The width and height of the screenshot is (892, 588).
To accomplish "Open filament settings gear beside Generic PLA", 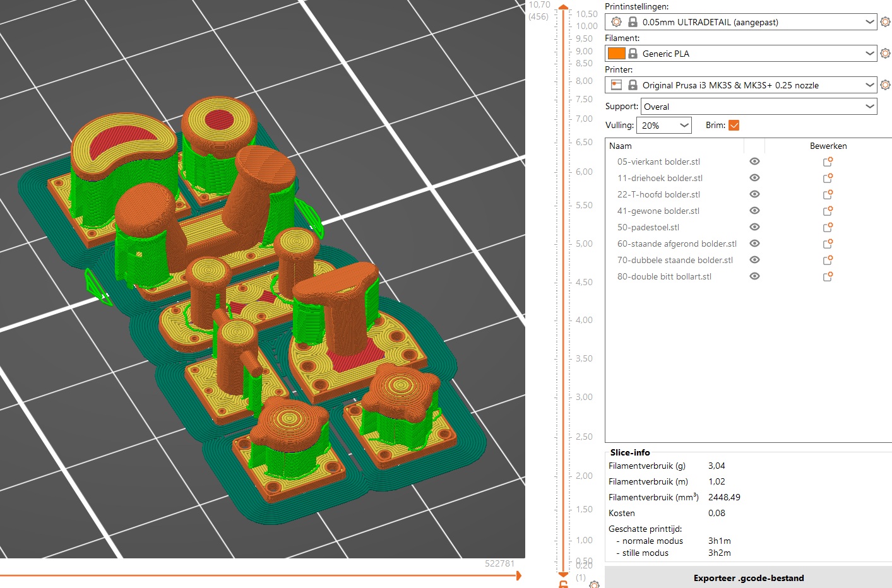I will 885,54.
